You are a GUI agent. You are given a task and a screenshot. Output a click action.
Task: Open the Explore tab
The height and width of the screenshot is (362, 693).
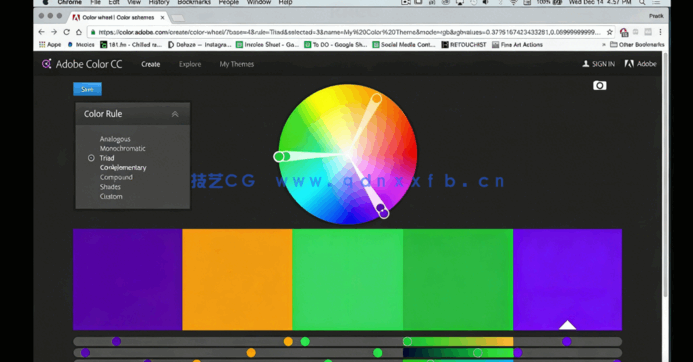tap(190, 64)
